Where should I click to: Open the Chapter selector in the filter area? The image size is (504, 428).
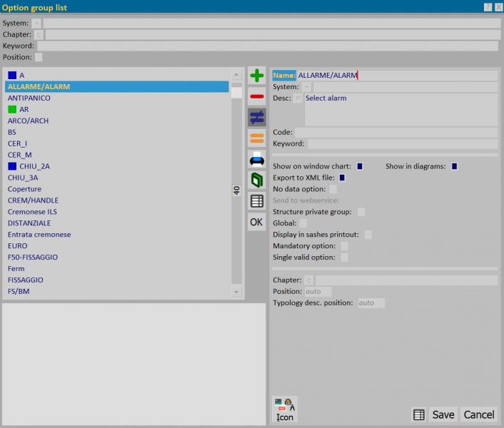[x=39, y=35]
